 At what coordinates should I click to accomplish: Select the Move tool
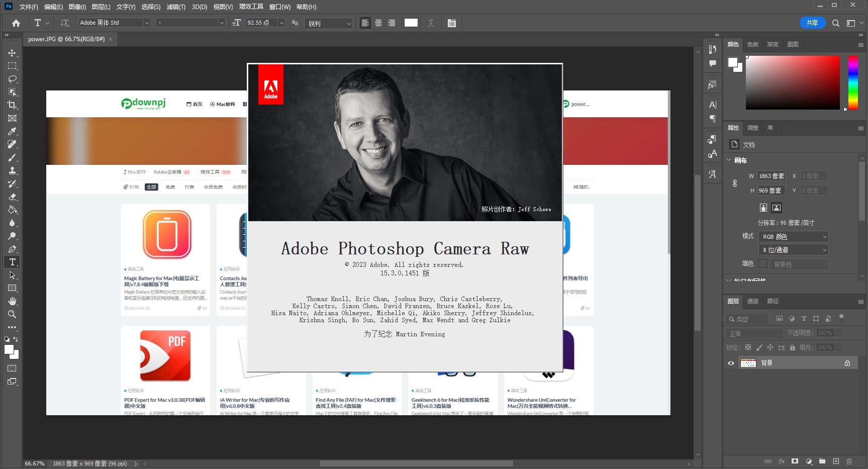[12, 53]
